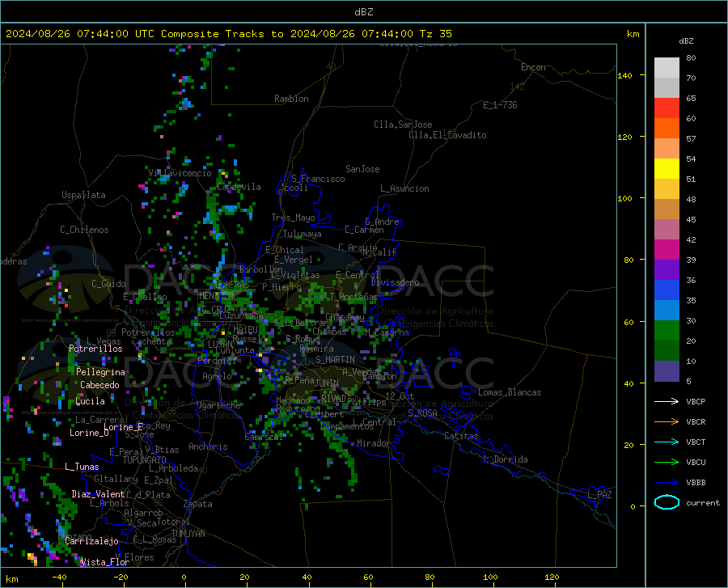Click the 'Zapata' map label
Viewport: 728px width, 588px height.
198,504
